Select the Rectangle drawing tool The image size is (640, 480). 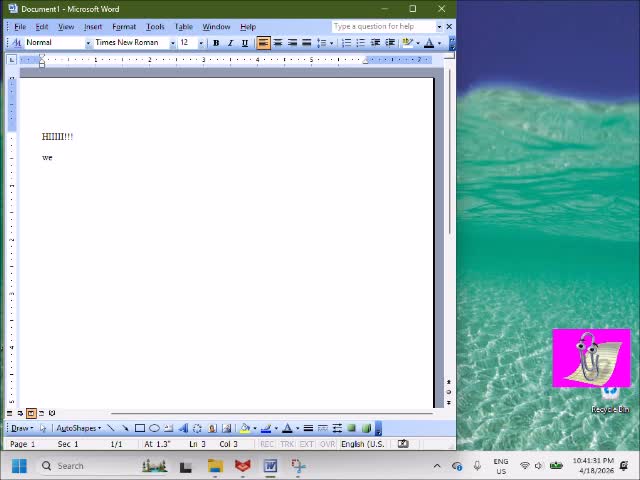point(140,428)
